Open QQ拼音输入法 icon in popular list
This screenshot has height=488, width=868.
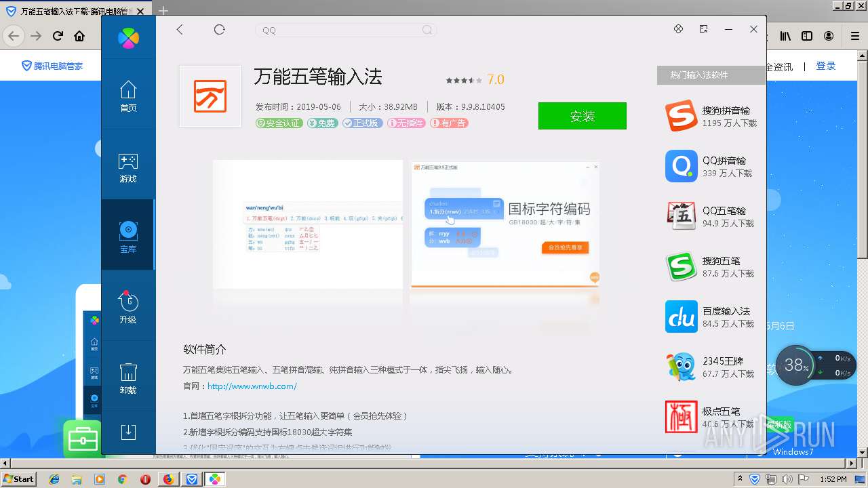(681, 166)
